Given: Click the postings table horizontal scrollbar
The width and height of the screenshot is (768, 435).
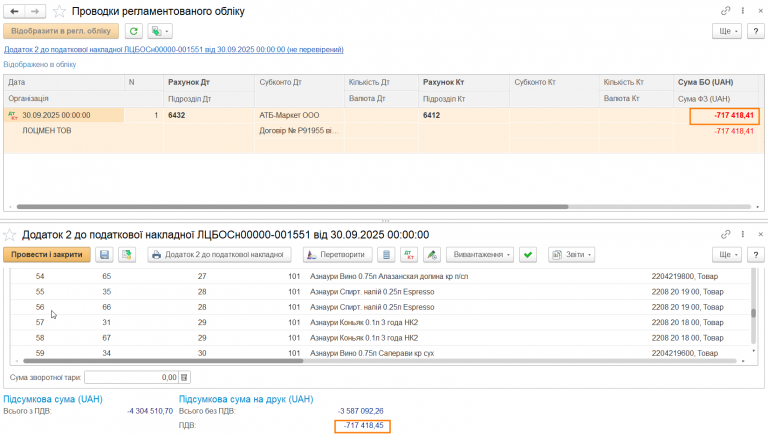Looking at the screenshot, I should [292, 207].
